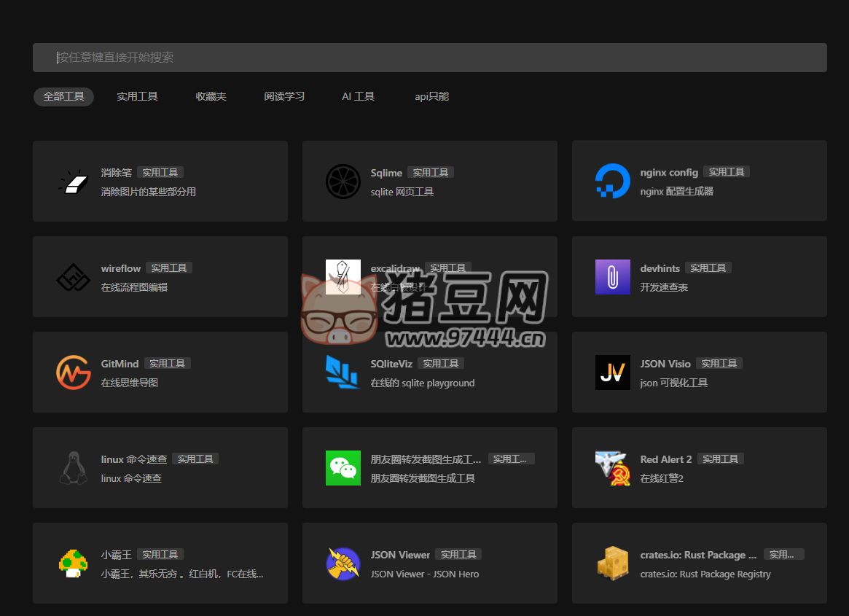Click the GitMind mind map icon

pyautogui.click(x=73, y=372)
